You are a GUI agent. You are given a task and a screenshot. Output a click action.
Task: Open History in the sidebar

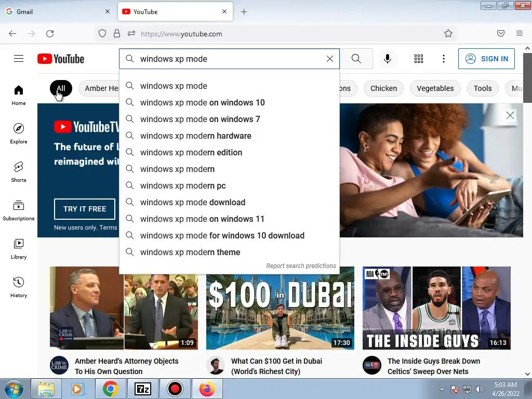click(19, 287)
